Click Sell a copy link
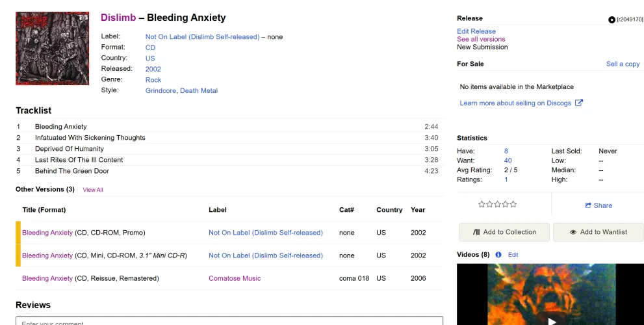 coord(623,64)
